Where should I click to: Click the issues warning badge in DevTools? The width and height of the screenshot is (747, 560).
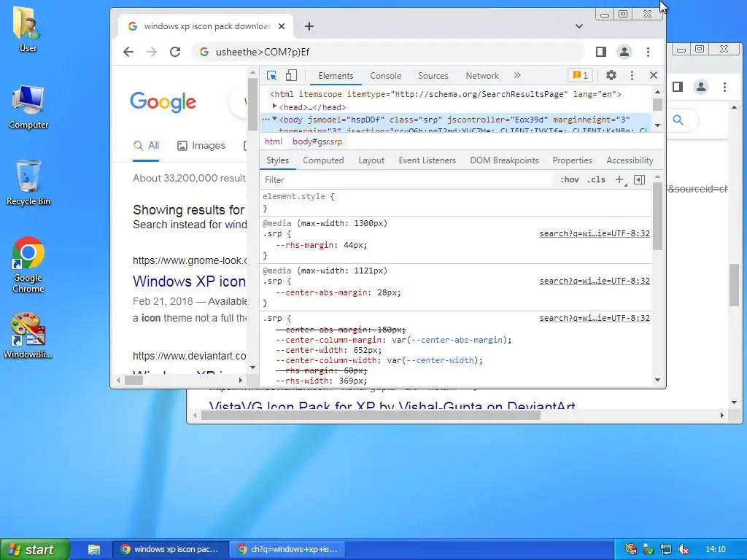tap(580, 75)
